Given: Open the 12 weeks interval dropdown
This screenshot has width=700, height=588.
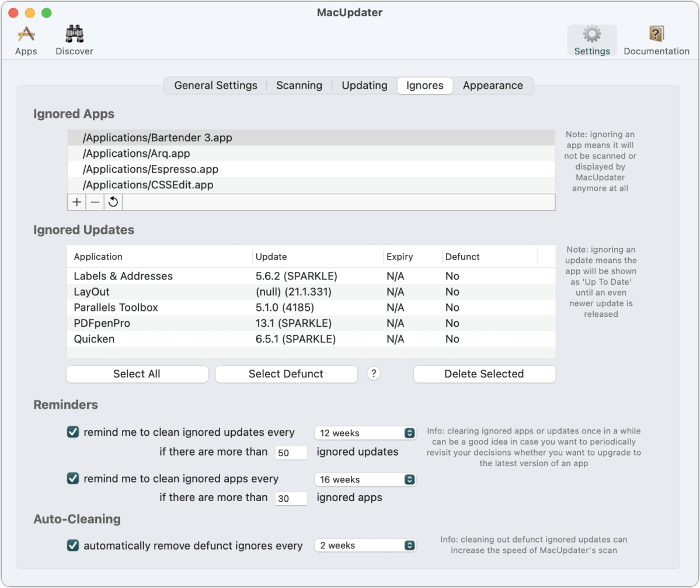Looking at the screenshot, I should 365,433.
